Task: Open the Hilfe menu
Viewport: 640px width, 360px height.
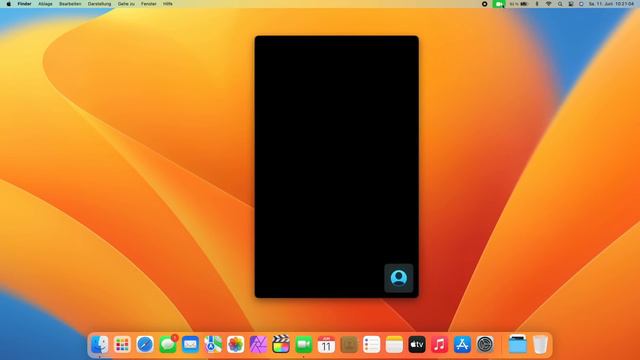Action: [x=168, y=4]
